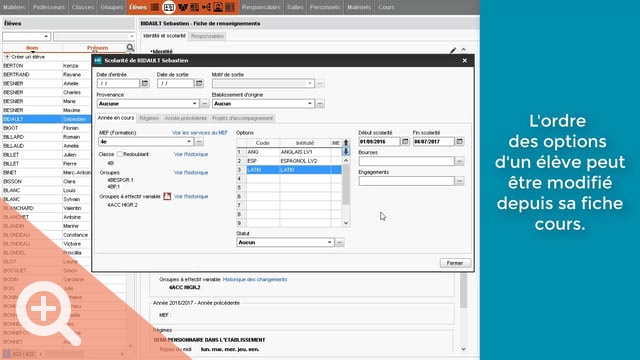Click the Fermer button
640x360 pixels.
(x=455, y=263)
